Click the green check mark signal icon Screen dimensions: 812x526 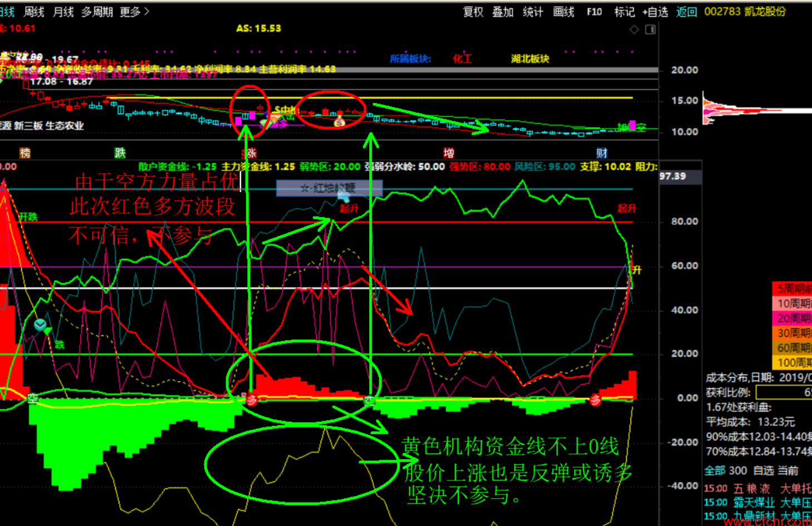40,325
